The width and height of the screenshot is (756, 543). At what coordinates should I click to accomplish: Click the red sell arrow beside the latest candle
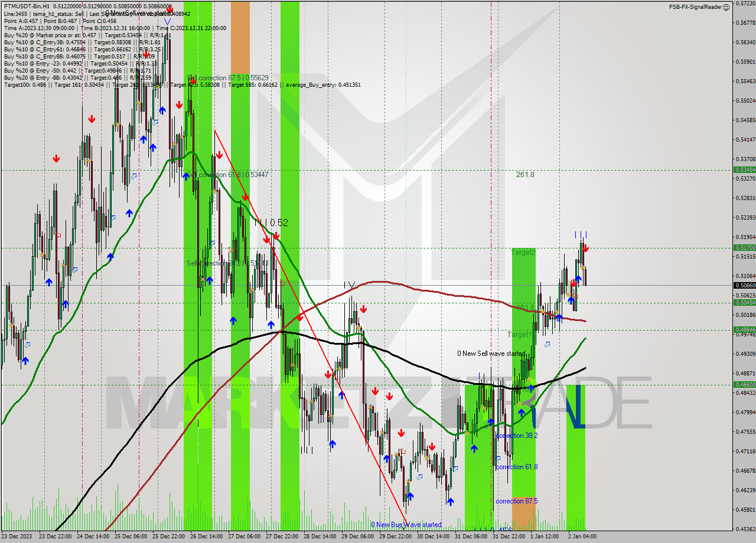click(x=585, y=248)
